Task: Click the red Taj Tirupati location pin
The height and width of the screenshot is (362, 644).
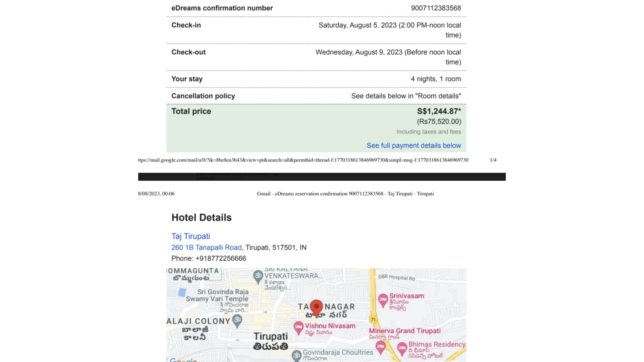Action: point(316,308)
